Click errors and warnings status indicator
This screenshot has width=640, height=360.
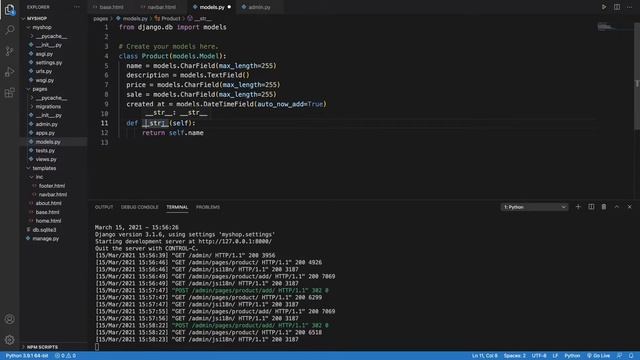(x=65, y=356)
